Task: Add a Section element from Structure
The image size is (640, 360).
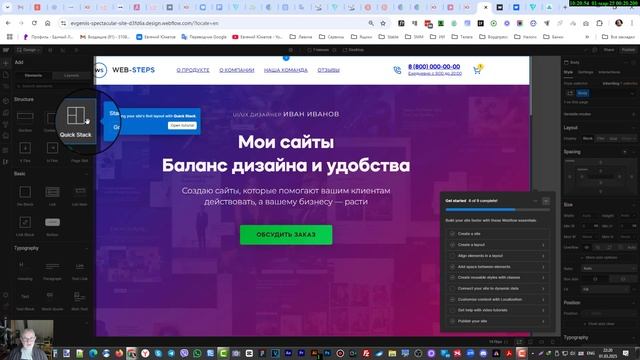Action: (x=25, y=121)
